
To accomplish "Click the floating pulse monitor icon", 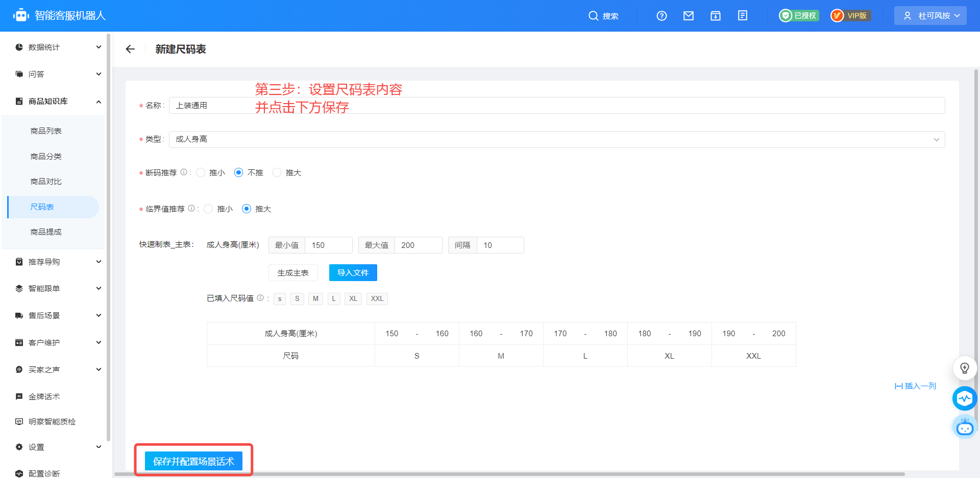I will coord(965,398).
